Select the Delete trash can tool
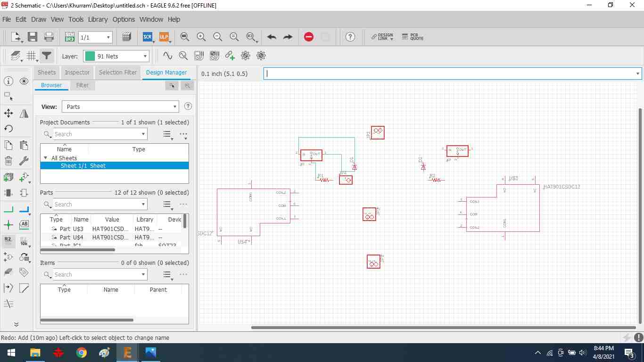 8,161
